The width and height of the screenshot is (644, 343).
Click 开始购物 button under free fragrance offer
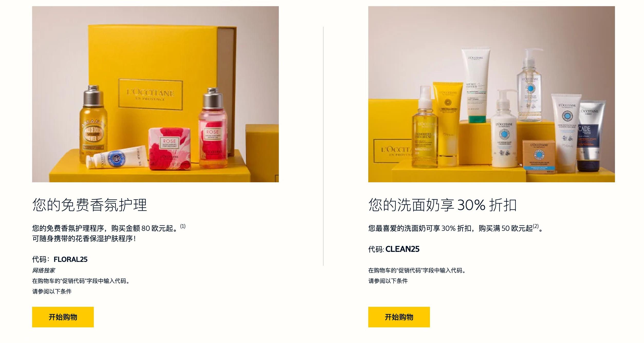point(63,317)
